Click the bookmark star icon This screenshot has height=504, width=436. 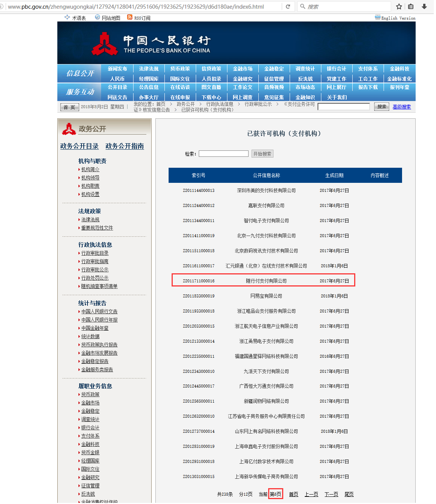click(399, 6)
